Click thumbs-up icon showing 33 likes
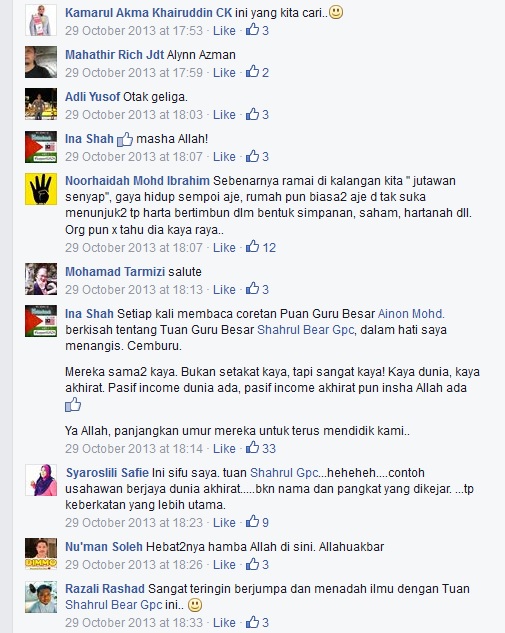This screenshot has height=633, width=505. [252, 447]
